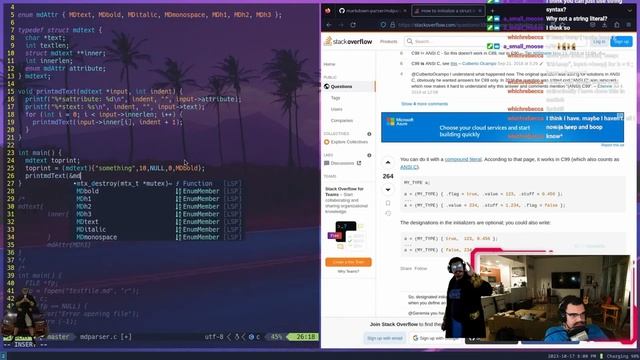Viewport: 640px width, 360px height.
Task: Click the Log in button
Action: click(599, 42)
